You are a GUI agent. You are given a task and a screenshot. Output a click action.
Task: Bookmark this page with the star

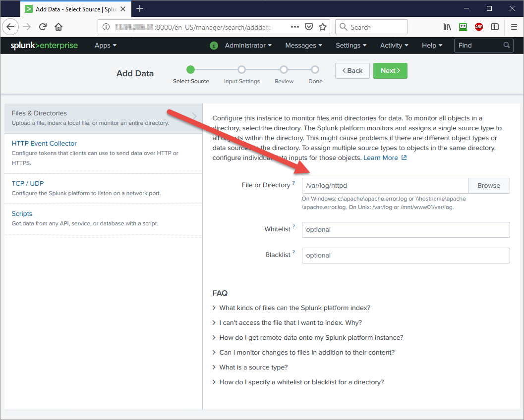tap(323, 27)
